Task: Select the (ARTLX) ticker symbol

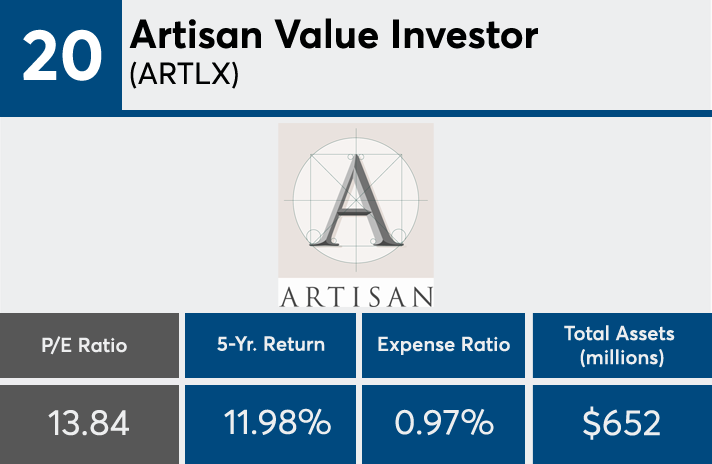Action: pyautogui.click(x=185, y=76)
